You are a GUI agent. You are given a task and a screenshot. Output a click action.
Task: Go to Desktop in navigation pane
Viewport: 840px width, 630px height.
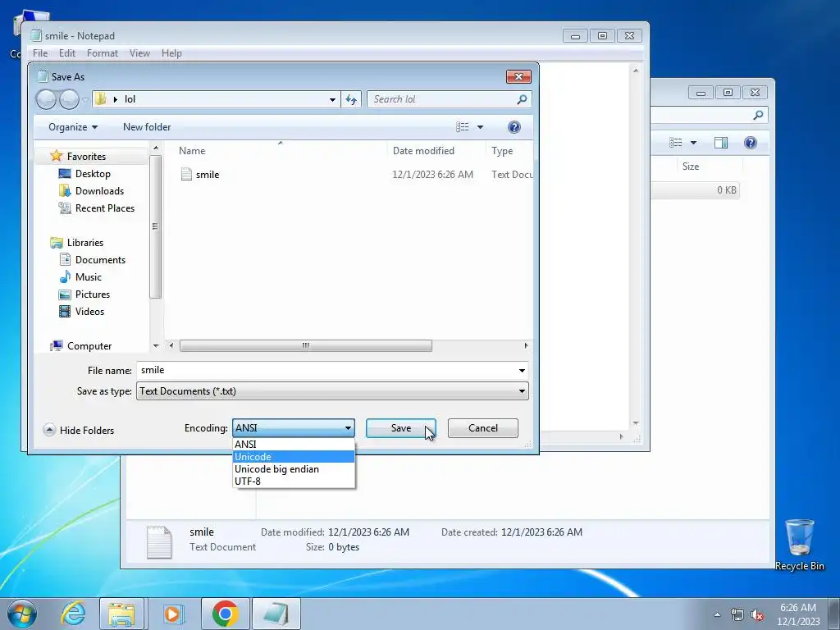click(x=93, y=174)
